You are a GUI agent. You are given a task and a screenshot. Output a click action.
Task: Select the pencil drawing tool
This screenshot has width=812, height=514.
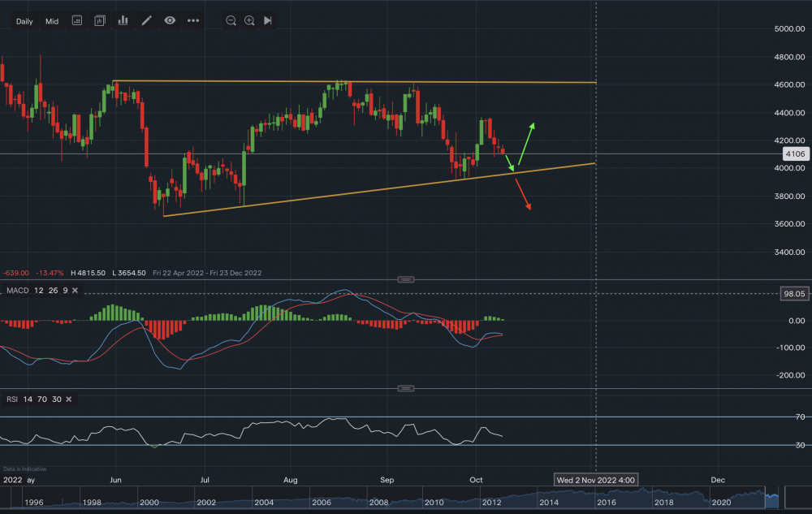[x=147, y=20]
